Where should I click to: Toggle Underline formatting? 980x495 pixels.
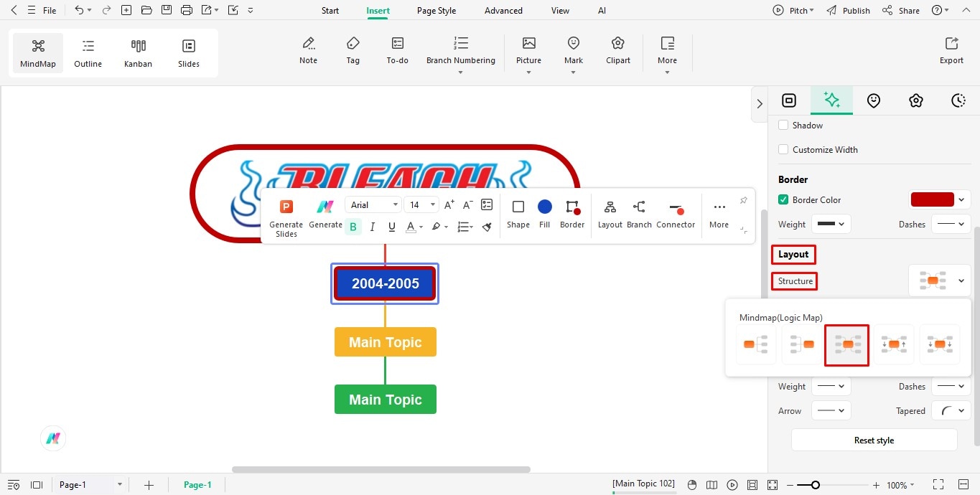pos(392,227)
